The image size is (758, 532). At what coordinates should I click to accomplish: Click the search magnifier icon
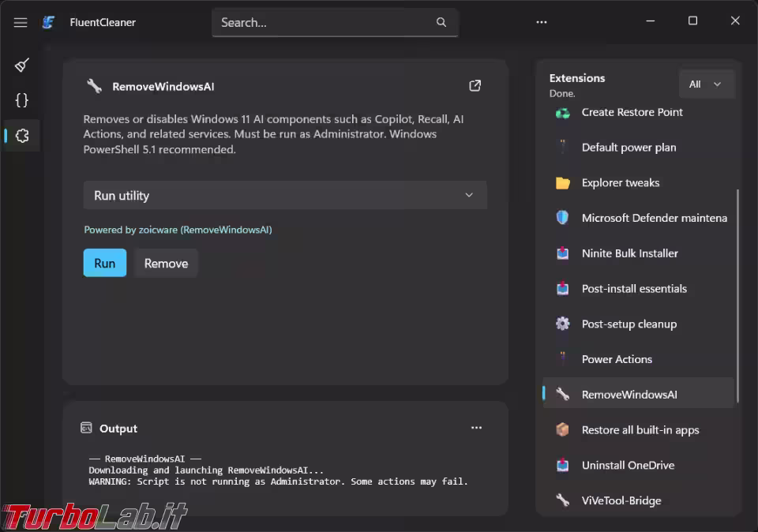click(441, 22)
